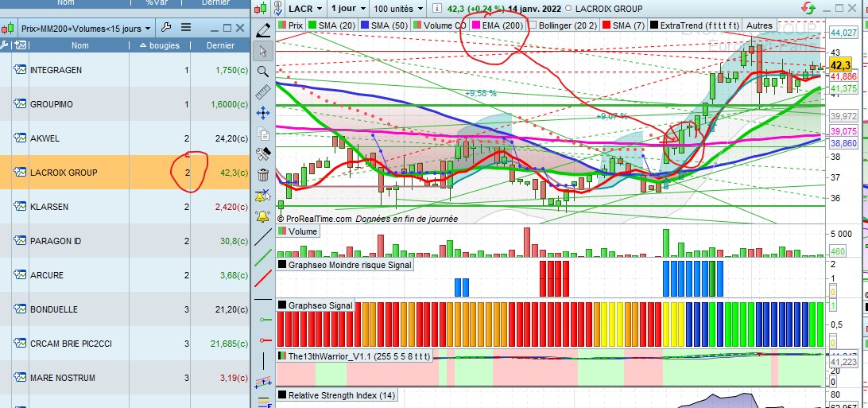The height and width of the screenshot is (408, 868).
Task: Click the red-green refresh arrows icon
Action: 808,8
